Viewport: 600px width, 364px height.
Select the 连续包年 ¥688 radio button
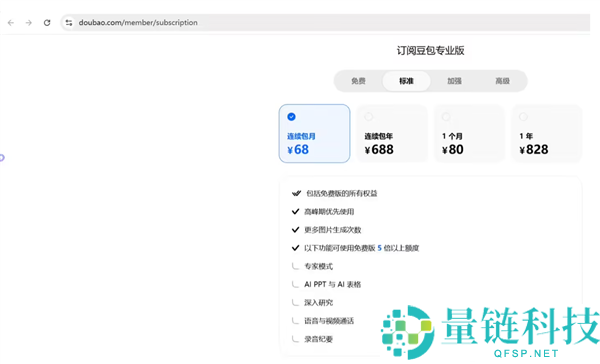368,117
